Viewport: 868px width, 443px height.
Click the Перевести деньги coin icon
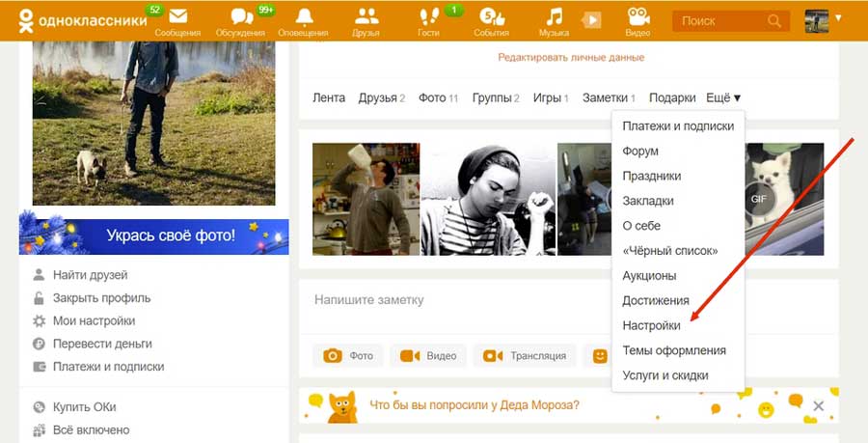39,344
